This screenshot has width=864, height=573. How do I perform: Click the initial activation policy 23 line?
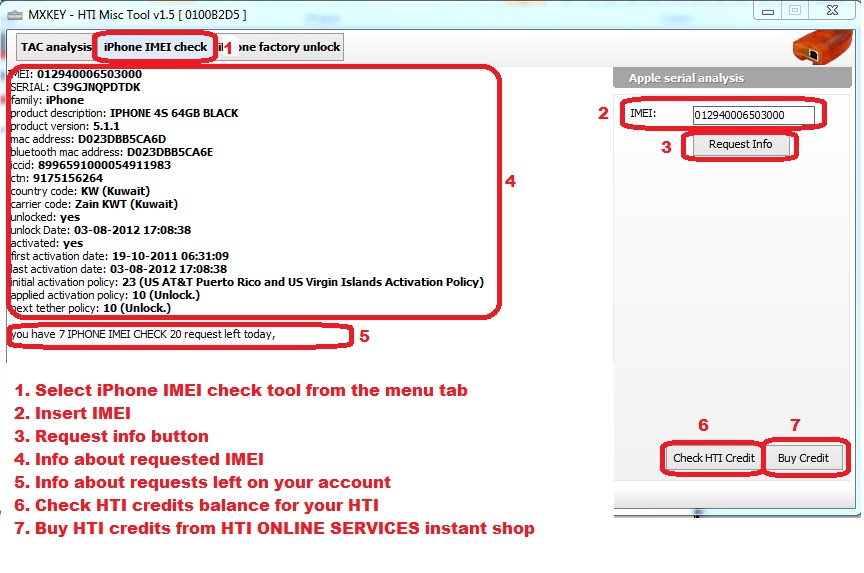tap(247, 282)
